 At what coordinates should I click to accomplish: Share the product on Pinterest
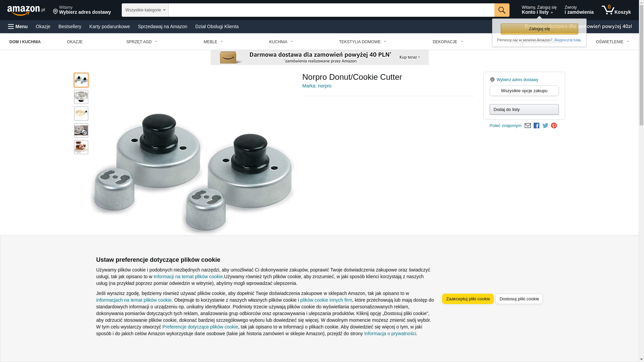pyautogui.click(x=554, y=126)
